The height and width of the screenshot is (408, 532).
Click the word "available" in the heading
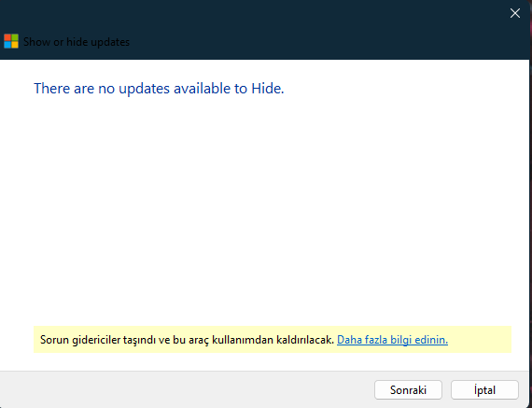click(x=202, y=89)
